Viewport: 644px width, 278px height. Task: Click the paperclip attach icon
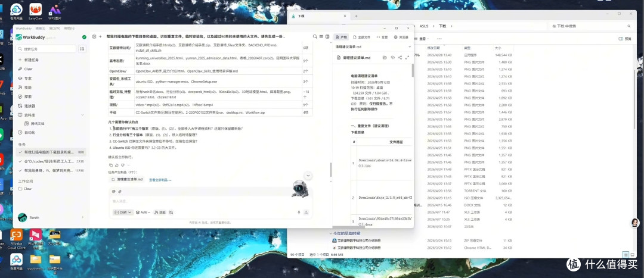tap(120, 192)
